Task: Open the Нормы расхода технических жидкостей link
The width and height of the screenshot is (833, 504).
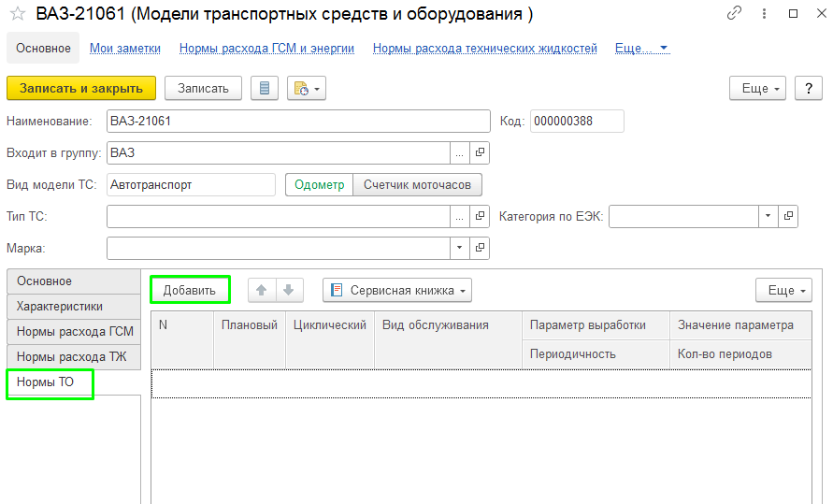Action: (485, 49)
